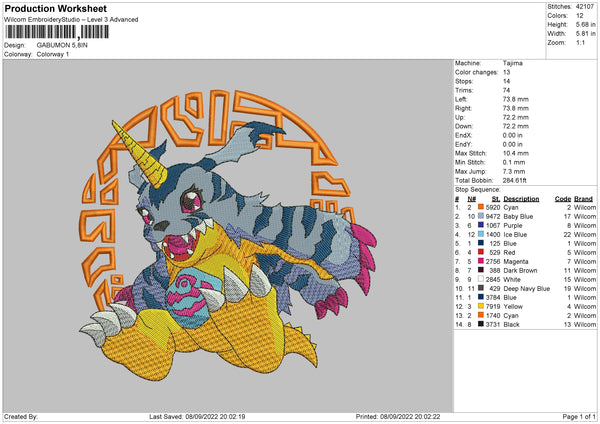
Task: Click the Stops value "14"
Action: point(507,81)
